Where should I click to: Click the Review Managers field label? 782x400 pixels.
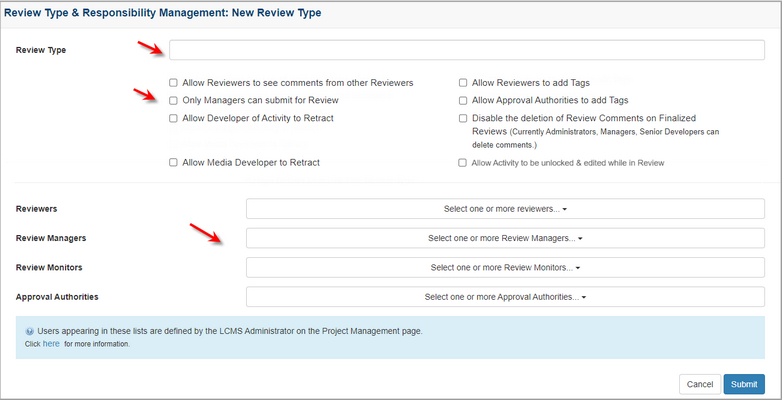(x=51, y=239)
